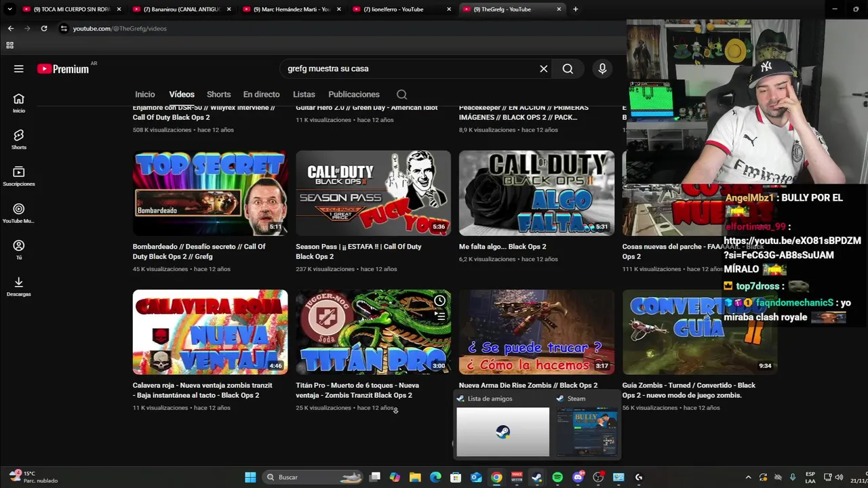Open the Windows Start menu

pos(250,477)
